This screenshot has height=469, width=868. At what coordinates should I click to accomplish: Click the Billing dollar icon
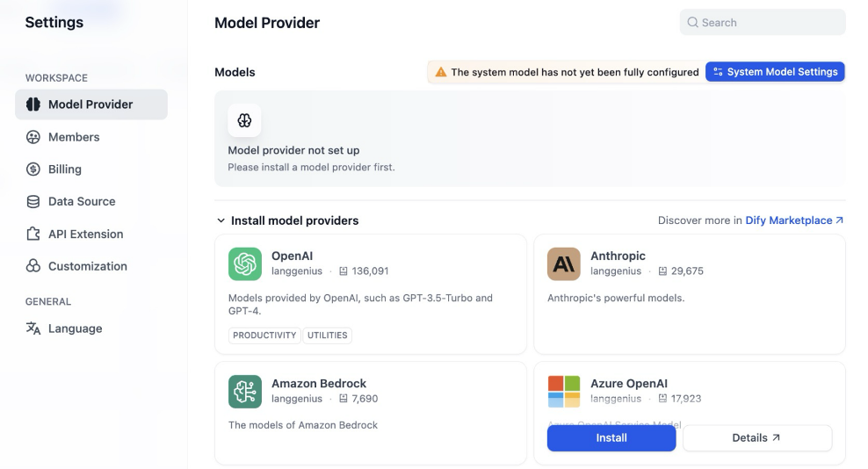33,169
